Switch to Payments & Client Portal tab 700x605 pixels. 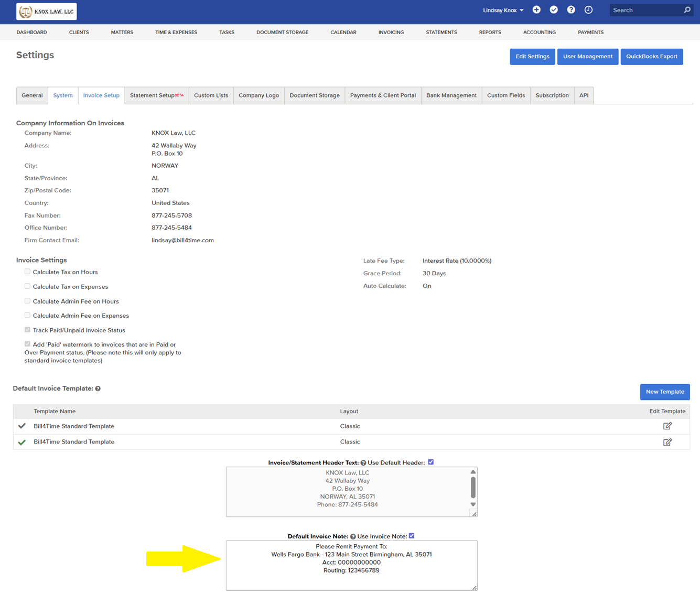coord(383,95)
